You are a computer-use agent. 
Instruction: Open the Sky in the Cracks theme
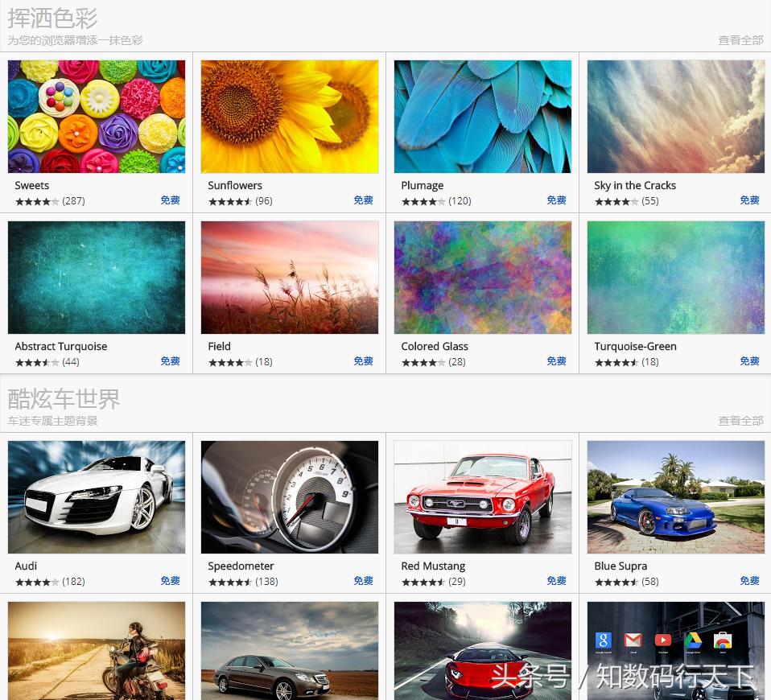tap(675, 116)
